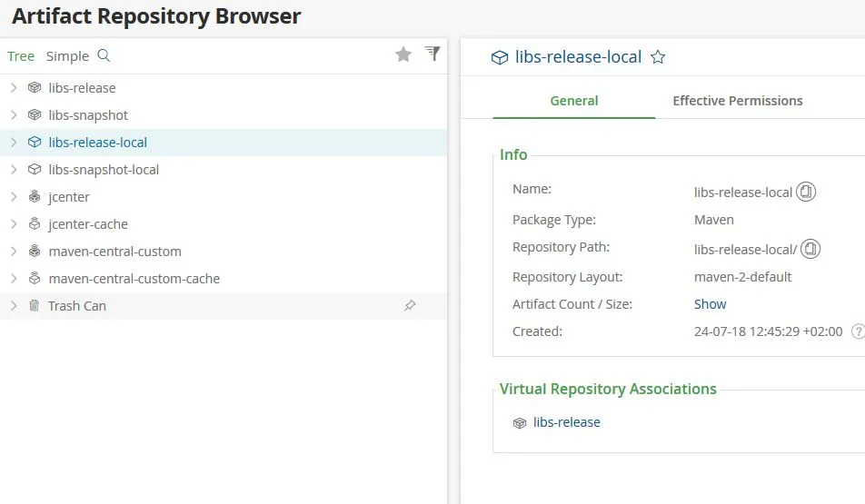Viewport: 865px width, 504px height.
Task: Open the search magnifier icon
Action: (104, 55)
